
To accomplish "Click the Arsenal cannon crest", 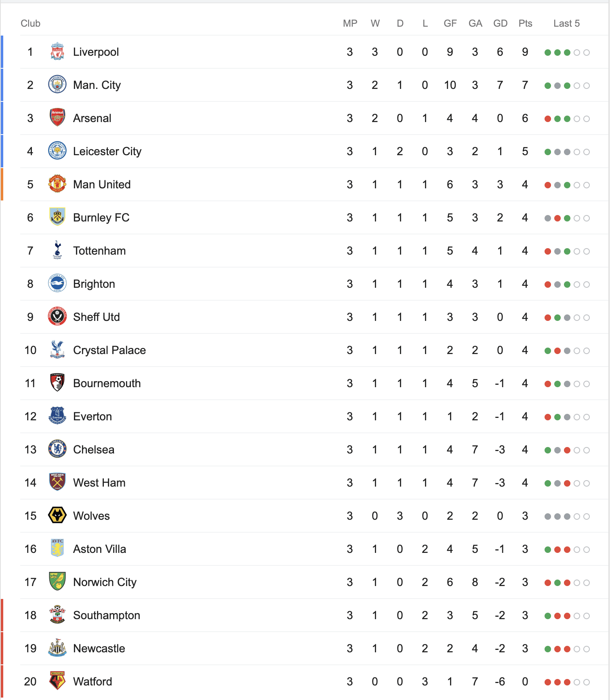I will [x=57, y=118].
